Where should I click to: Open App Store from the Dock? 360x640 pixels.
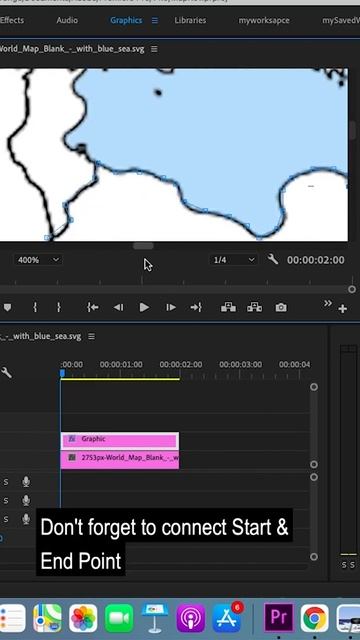[227, 618]
